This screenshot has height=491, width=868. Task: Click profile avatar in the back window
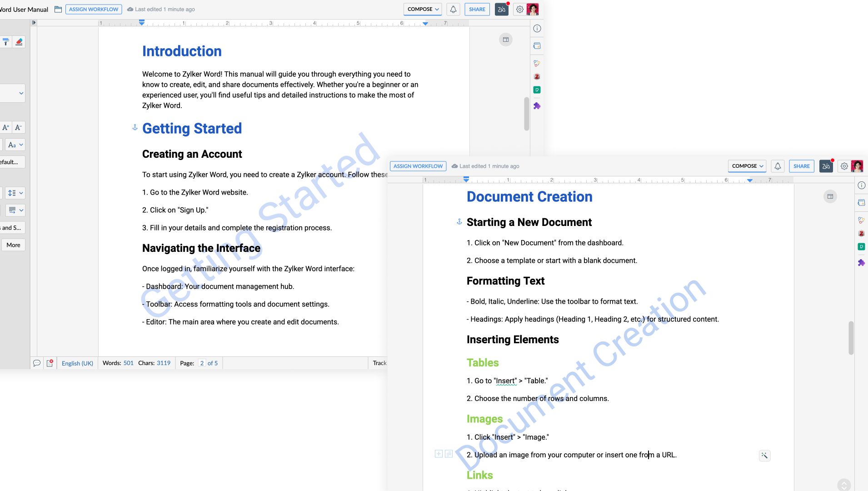[x=533, y=9]
